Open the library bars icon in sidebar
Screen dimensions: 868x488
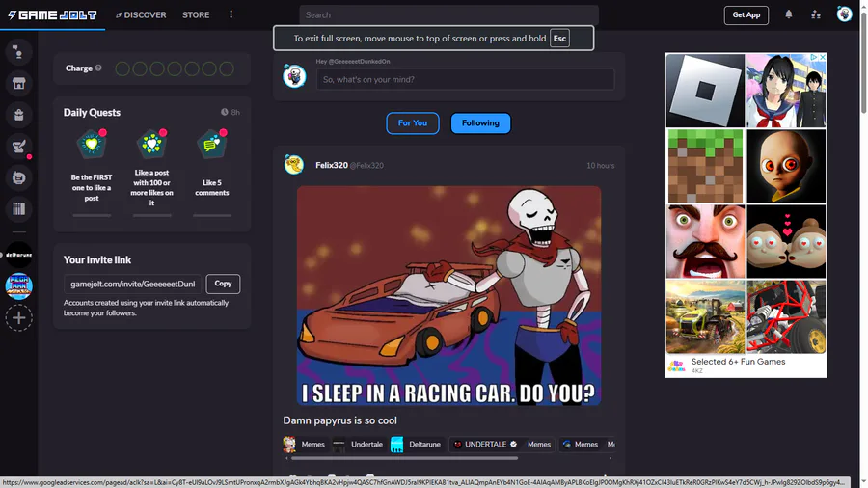(x=19, y=209)
